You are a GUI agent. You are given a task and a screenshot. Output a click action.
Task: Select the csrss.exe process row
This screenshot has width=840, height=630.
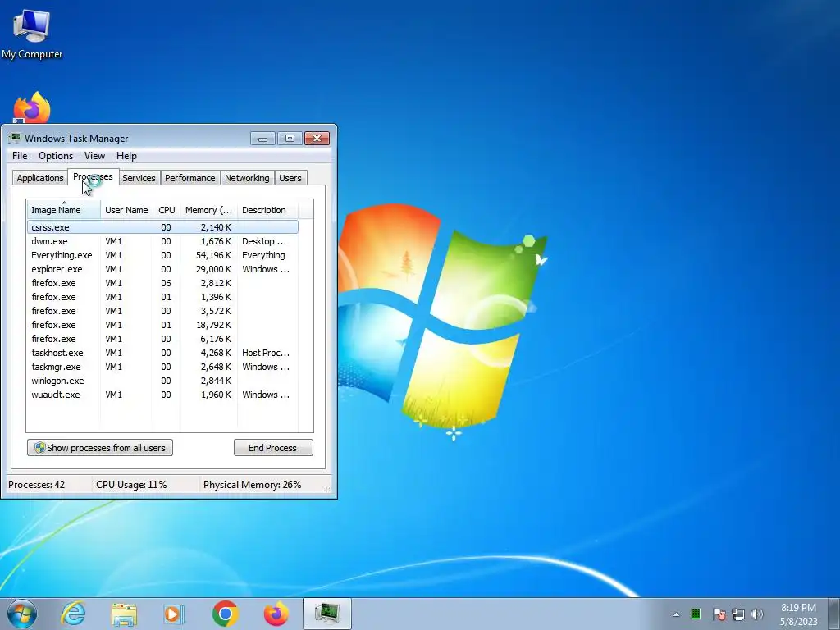click(162, 227)
